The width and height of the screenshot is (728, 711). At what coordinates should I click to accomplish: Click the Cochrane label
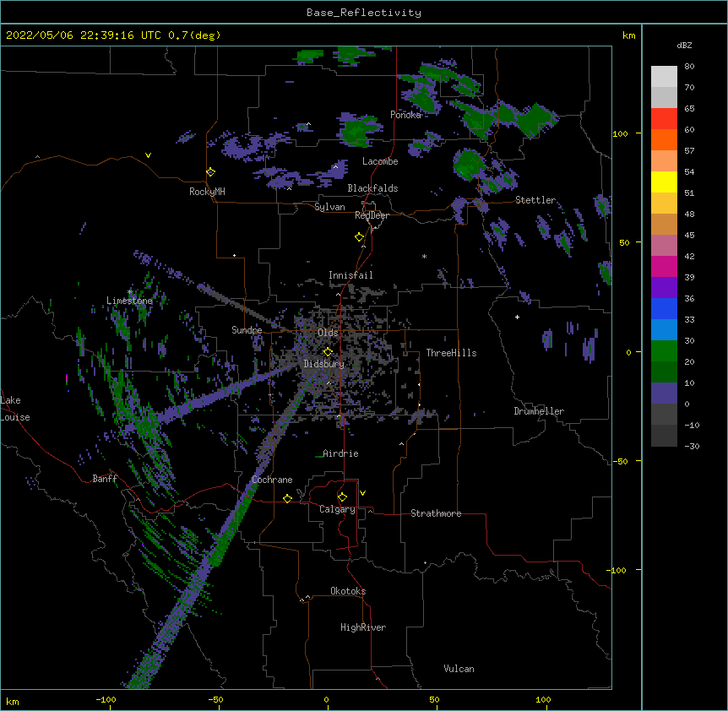[x=272, y=480]
